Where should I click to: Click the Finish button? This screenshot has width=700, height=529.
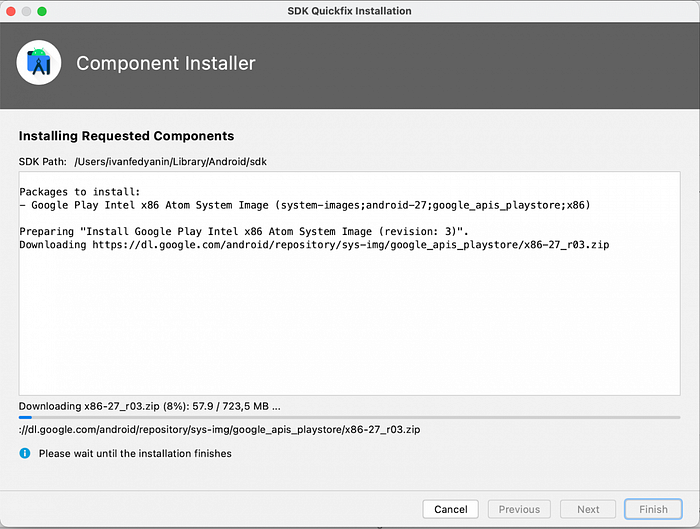653,509
